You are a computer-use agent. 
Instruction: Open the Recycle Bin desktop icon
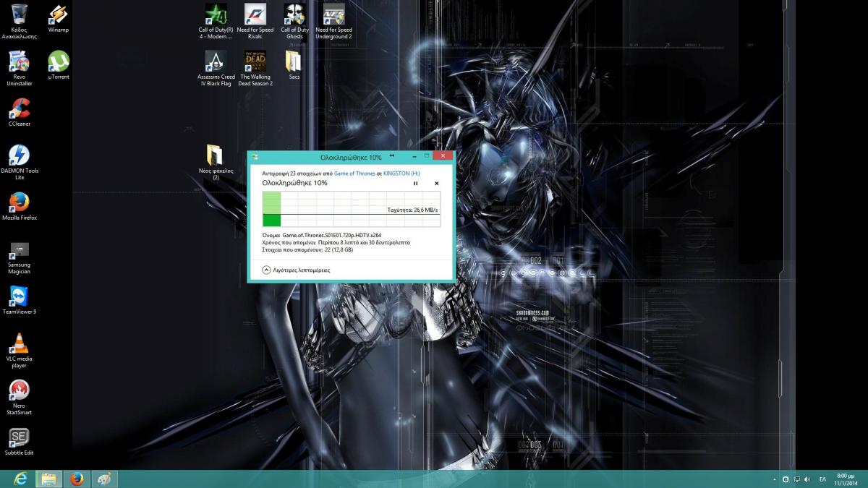tap(20, 22)
